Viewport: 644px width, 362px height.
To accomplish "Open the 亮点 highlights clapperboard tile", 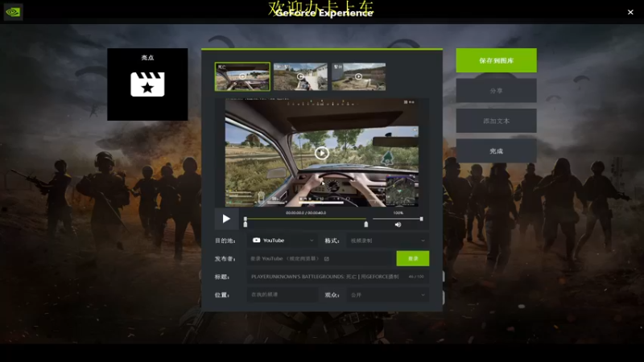I will (147, 84).
